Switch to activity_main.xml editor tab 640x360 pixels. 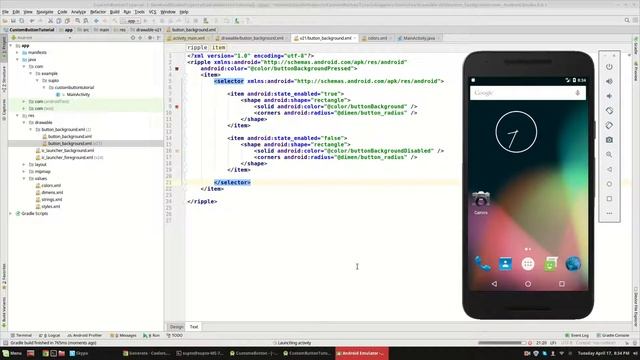[188, 38]
